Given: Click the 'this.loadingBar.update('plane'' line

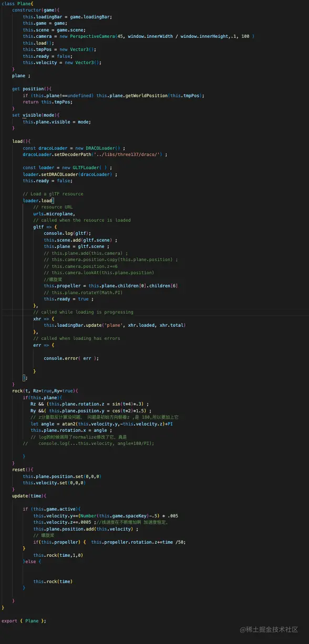Looking at the screenshot, I should [x=115, y=325].
